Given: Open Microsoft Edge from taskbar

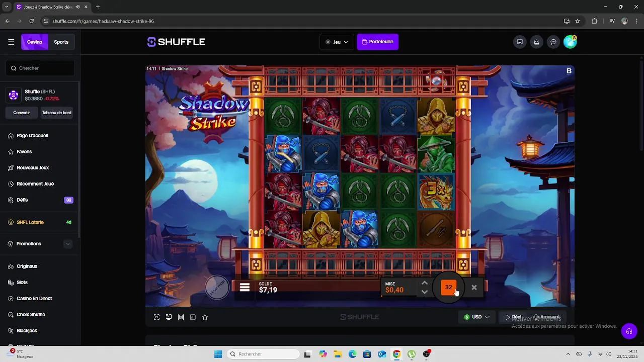Looking at the screenshot, I should click(352, 354).
